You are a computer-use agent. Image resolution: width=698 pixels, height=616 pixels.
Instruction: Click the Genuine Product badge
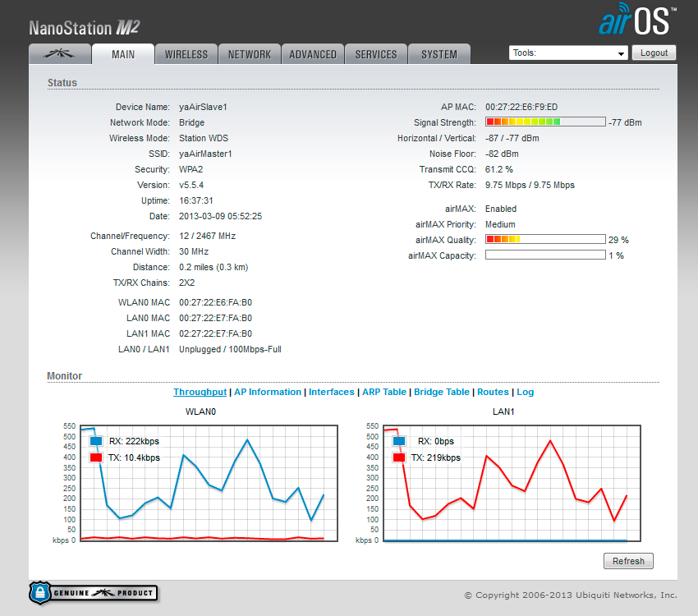click(x=94, y=593)
